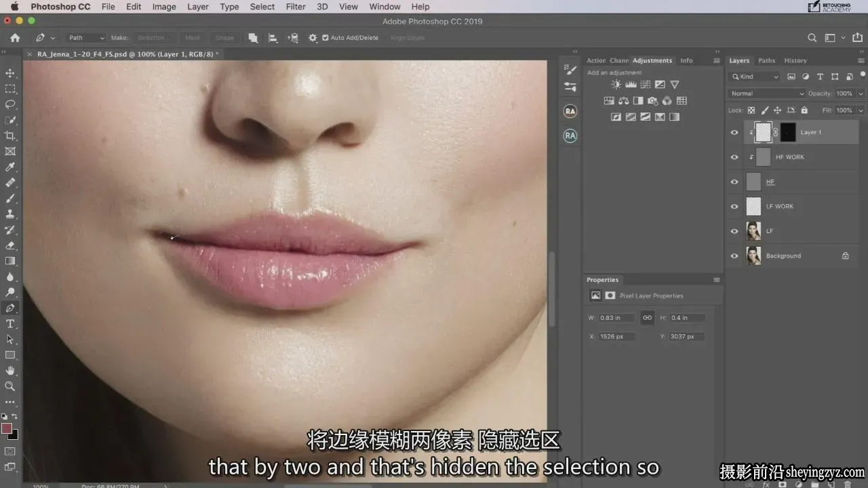Toggle the lock all layer button

(x=804, y=110)
